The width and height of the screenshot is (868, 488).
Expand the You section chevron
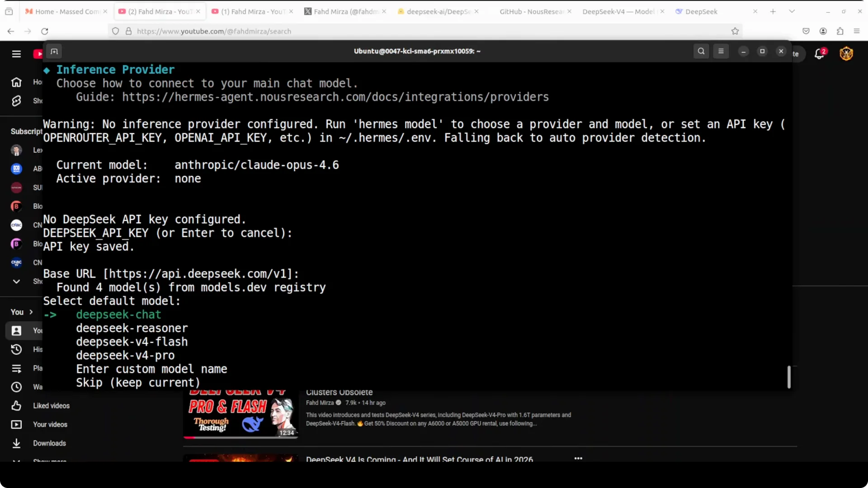point(31,312)
